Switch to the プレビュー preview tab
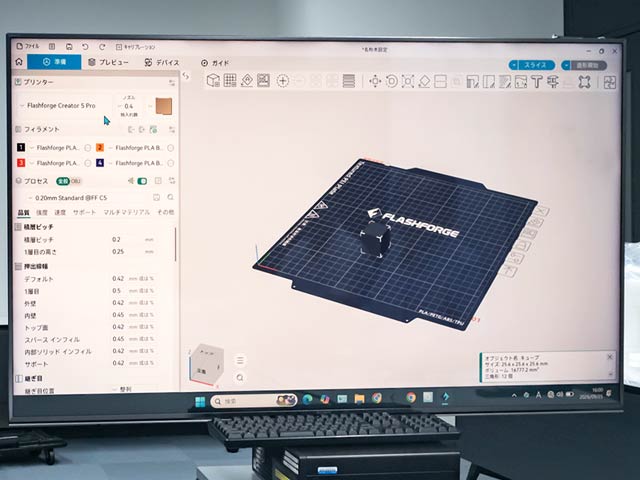 click(x=109, y=62)
